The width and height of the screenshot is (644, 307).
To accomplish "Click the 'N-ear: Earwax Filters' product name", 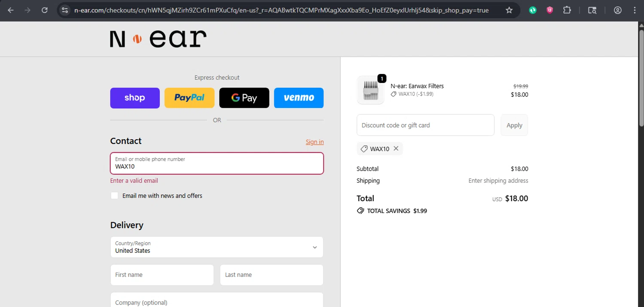I will click(417, 86).
